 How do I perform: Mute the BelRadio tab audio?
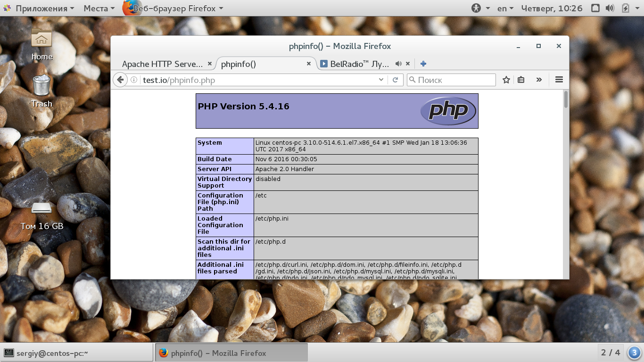tap(398, 64)
